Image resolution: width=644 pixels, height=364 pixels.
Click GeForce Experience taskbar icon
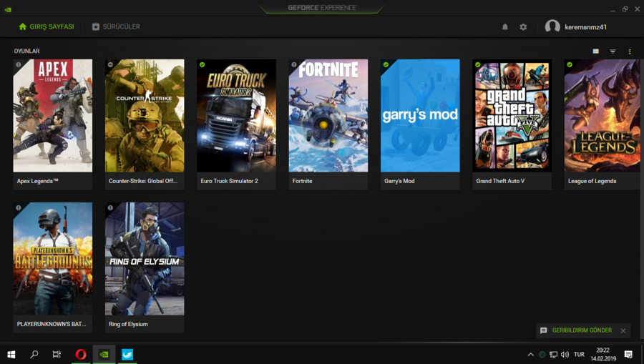104,354
